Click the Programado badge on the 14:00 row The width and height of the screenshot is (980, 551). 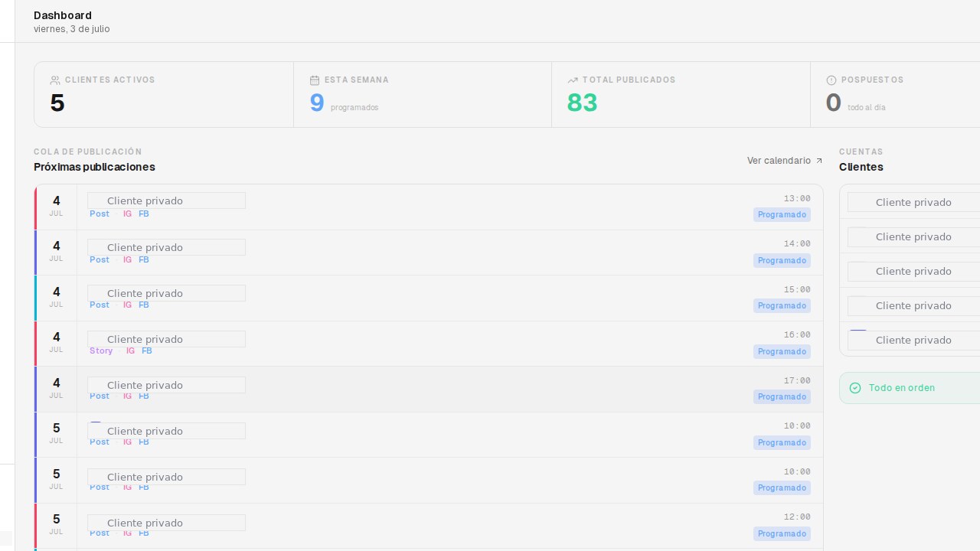click(x=782, y=261)
